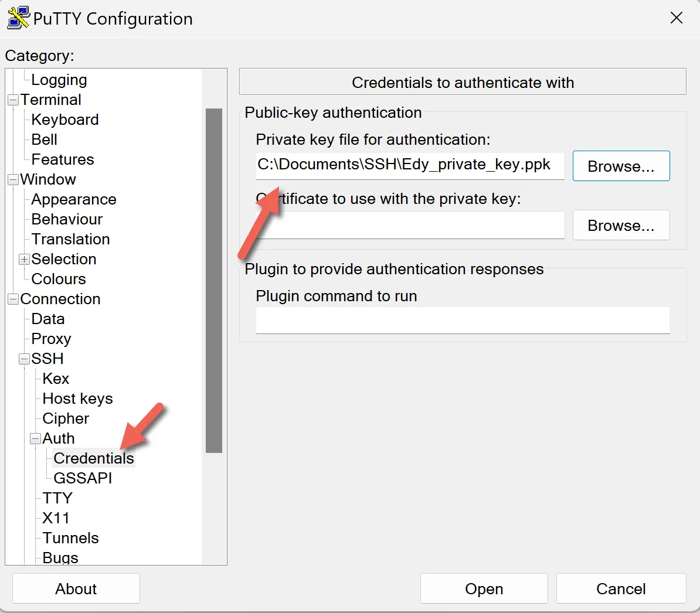This screenshot has height=613, width=700.
Task: Select the Tunnels category
Action: point(70,538)
